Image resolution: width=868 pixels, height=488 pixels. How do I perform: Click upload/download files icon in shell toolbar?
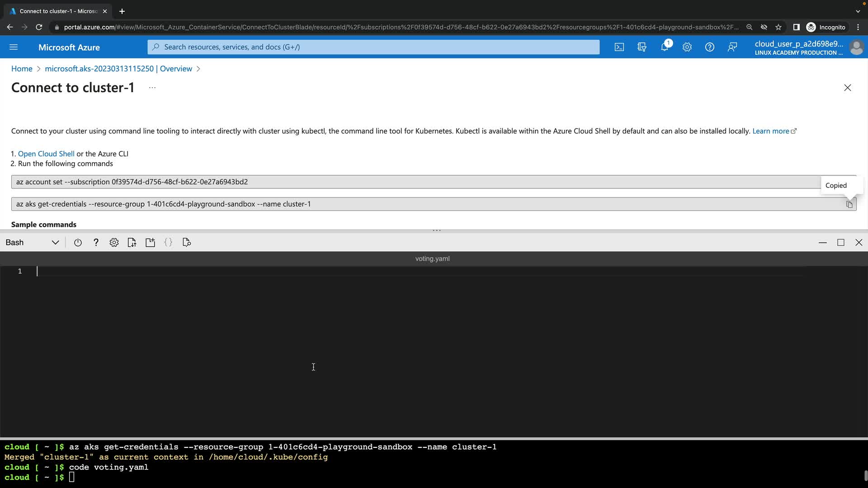point(132,243)
